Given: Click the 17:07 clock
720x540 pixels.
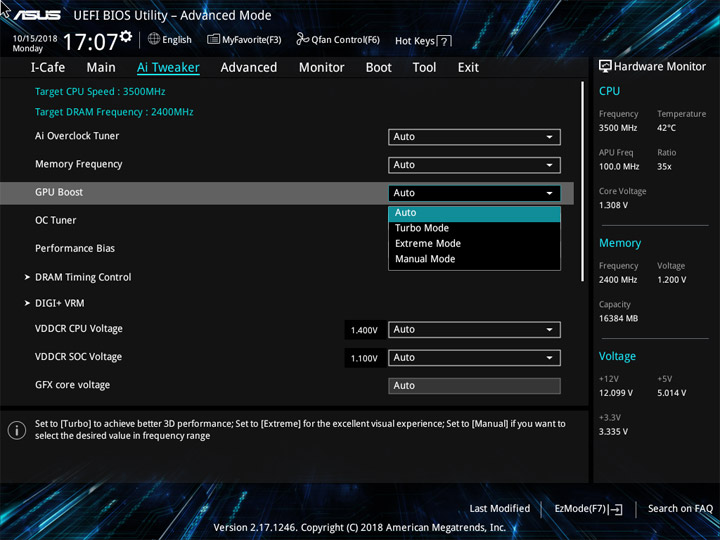Looking at the screenshot, I should pyautogui.click(x=90, y=42).
